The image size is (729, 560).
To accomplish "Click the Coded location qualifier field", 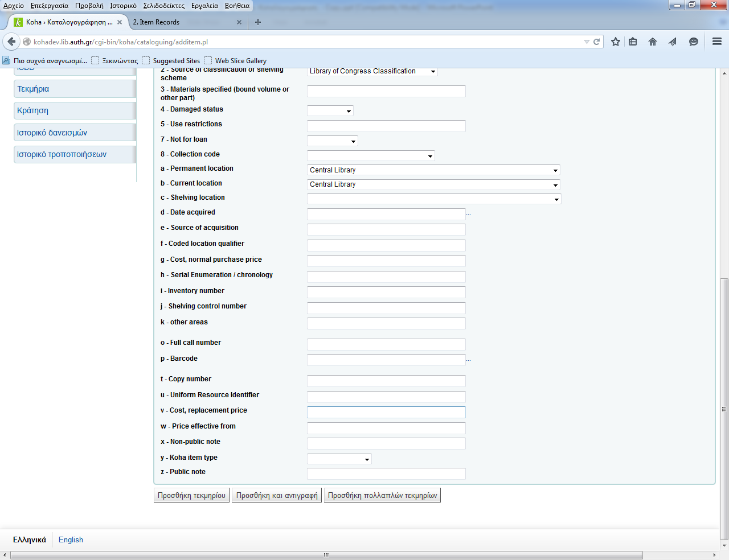I will pos(386,245).
